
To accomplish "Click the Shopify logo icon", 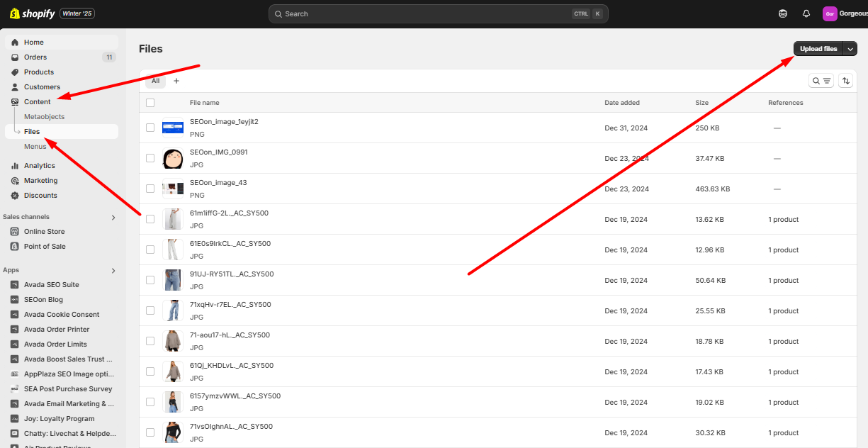I will (14, 13).
